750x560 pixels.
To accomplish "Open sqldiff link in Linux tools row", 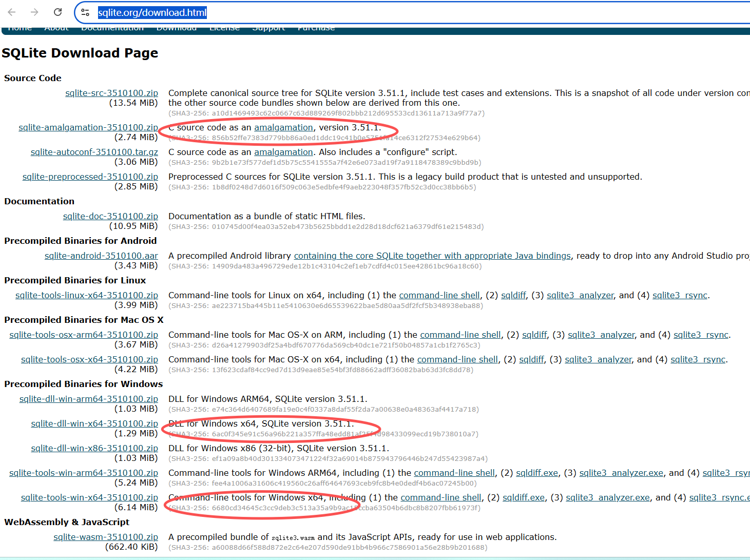I will coord(513,295).
